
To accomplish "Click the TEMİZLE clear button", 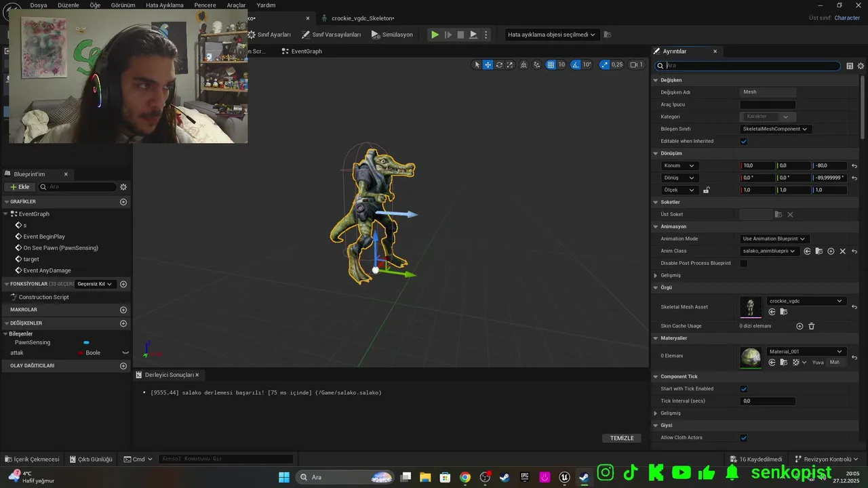I will click(x=622, y=438).
